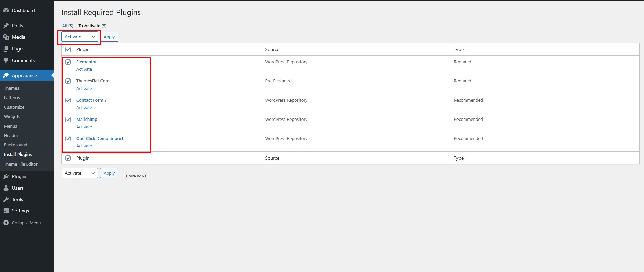
Task: Open Theme File Editor submenu item
Action: [x=21, y=164]
